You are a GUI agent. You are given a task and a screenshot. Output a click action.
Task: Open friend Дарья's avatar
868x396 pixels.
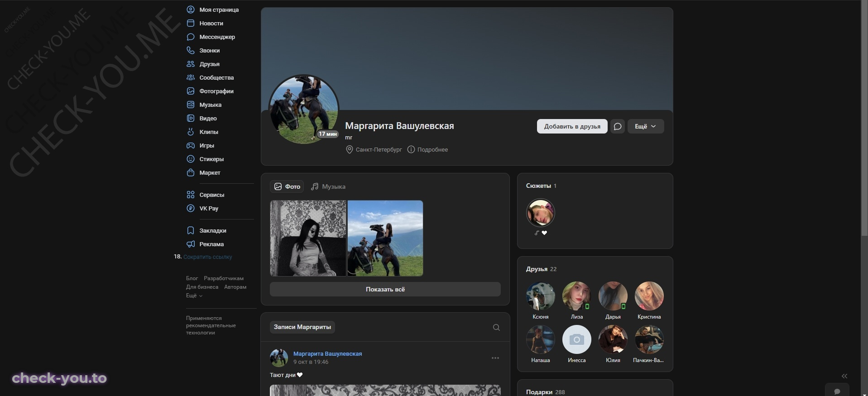point(613,296)
